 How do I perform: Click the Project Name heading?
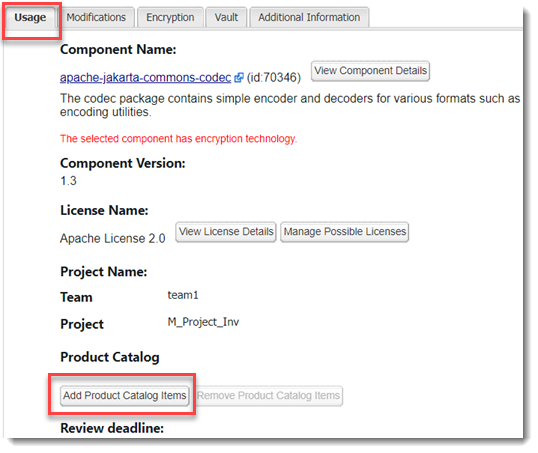pos(104,272)
